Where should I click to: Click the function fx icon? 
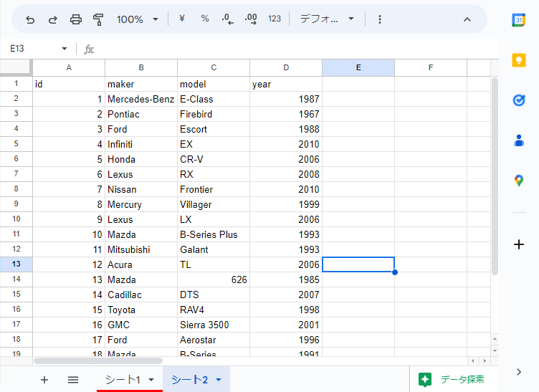(x=89, y=49)
